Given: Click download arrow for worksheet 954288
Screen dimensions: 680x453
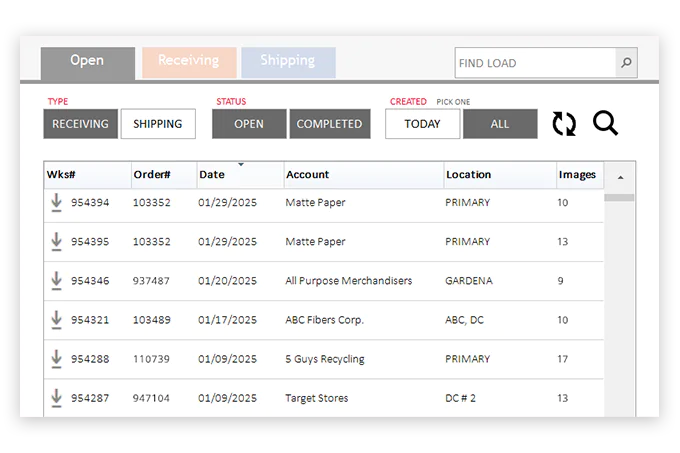Looking at the screenshot, I should [x=57, y=359].
